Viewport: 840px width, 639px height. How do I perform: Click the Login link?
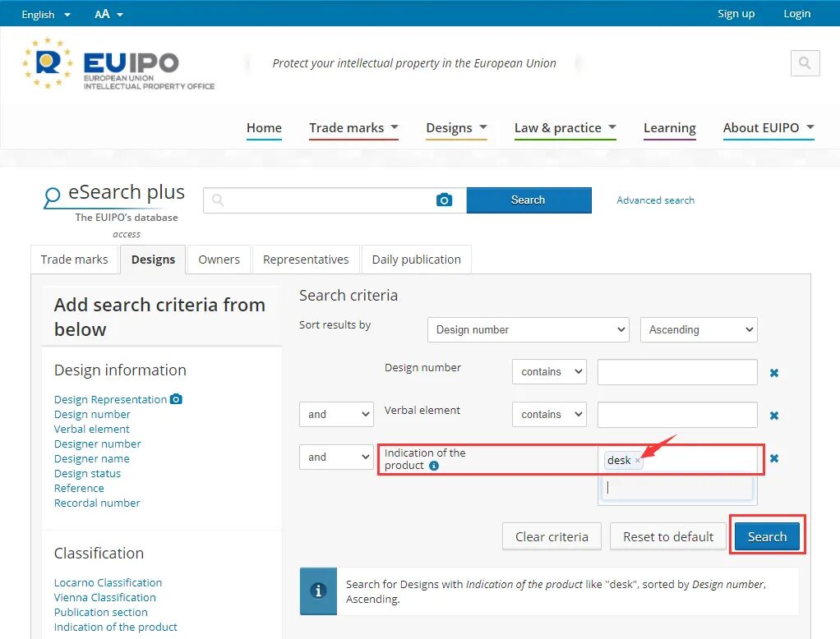[x=796, y=14]
